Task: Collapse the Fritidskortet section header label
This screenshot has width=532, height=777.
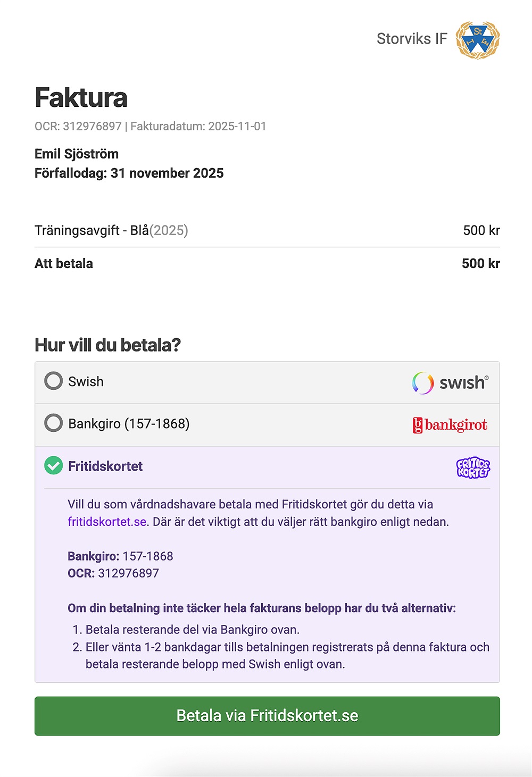Action: [x=105, y=466]
